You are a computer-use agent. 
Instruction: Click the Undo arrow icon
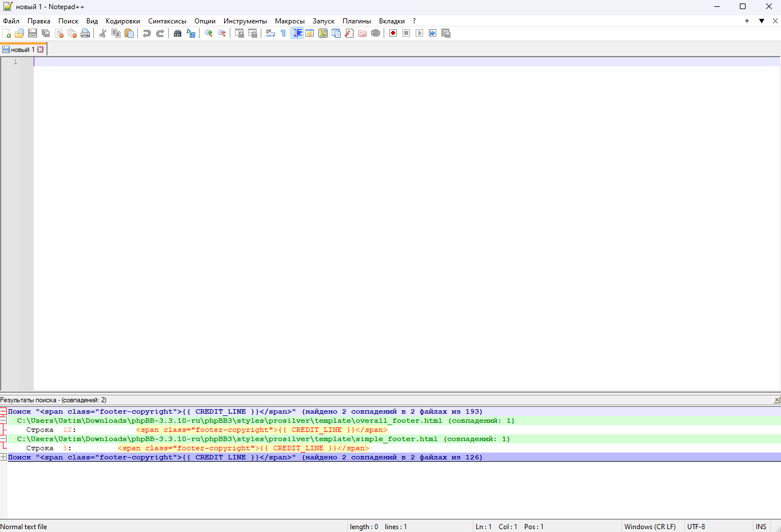pos(147,33)
